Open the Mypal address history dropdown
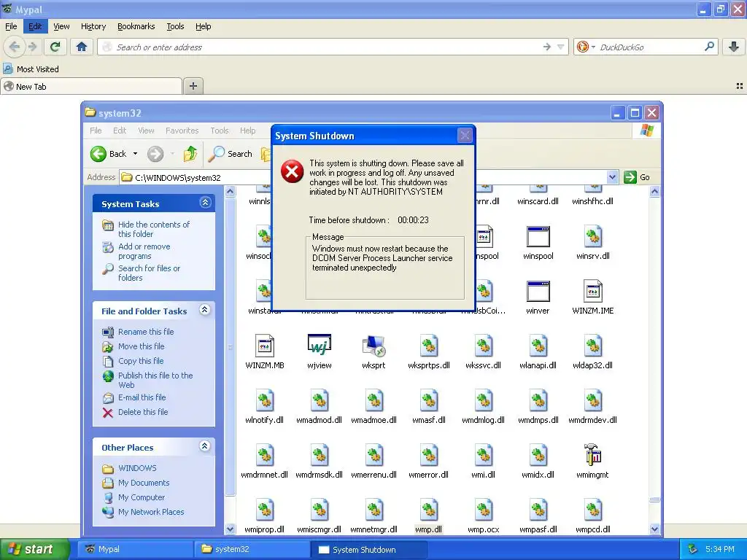The image size is (747, 560). 561,47
